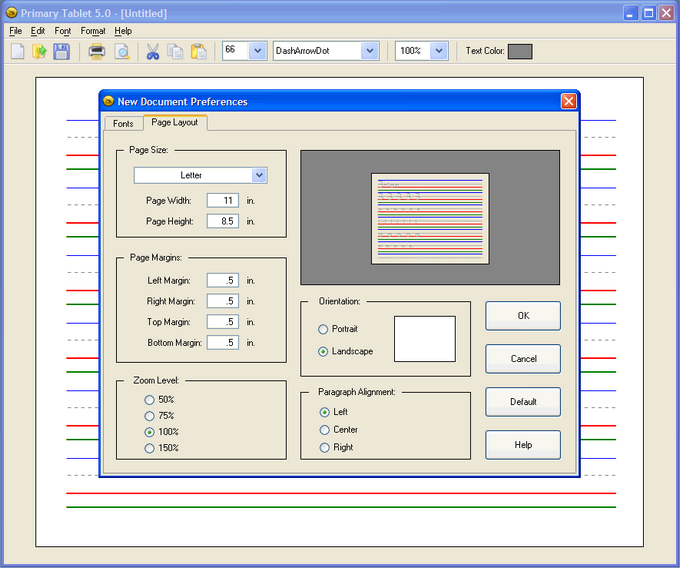Choose the 150% zoom level option

click(x=150, y=448)
